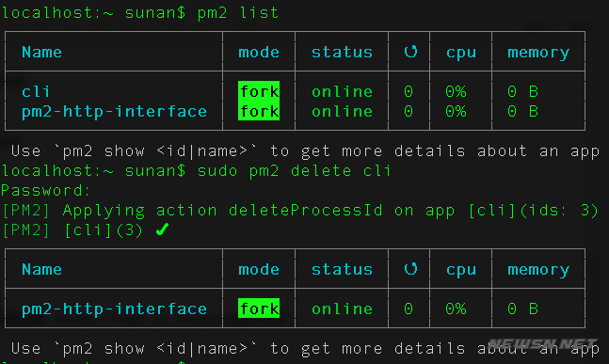Click 'status' header in first table
This screenshot has width=609, height=364.
point(342,52)
